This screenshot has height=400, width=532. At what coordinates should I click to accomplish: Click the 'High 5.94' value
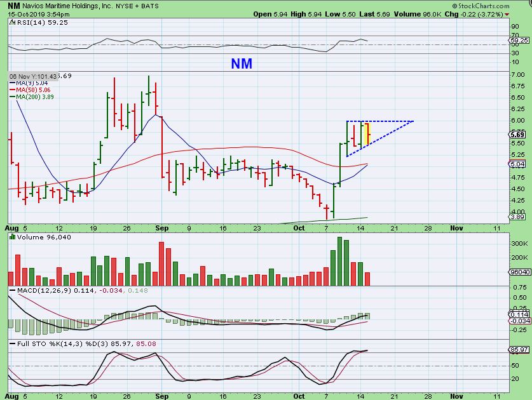tap(306, 14)
